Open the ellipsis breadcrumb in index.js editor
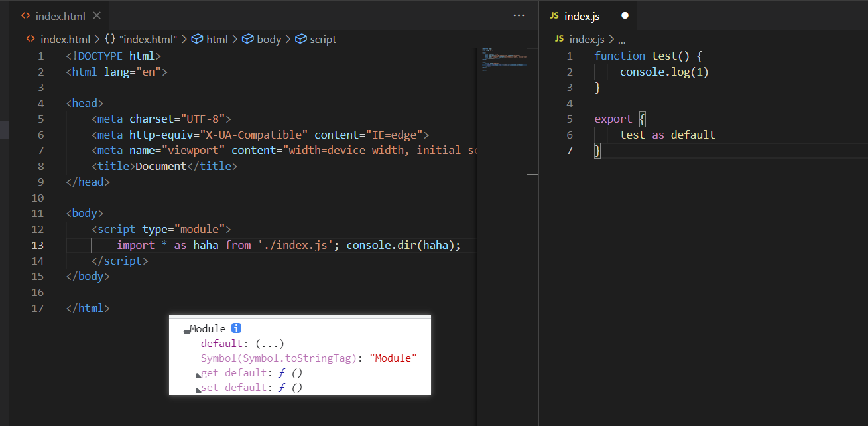868x426 pixels. click(621, 40)
